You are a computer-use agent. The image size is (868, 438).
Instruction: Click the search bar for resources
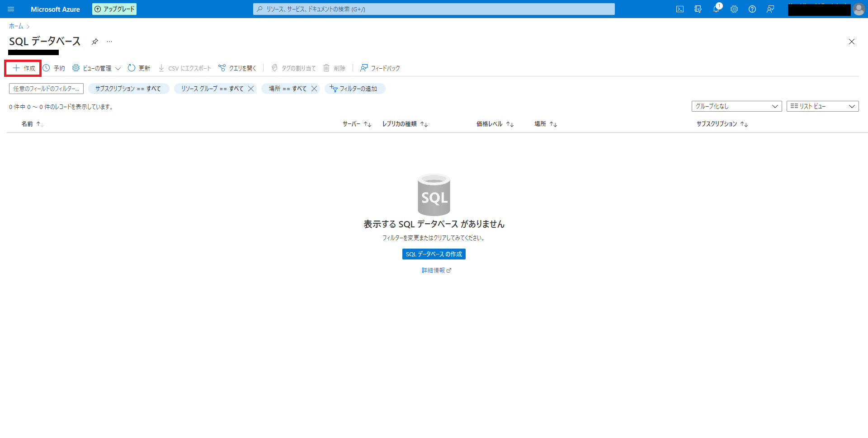click(x=434, y=9)
